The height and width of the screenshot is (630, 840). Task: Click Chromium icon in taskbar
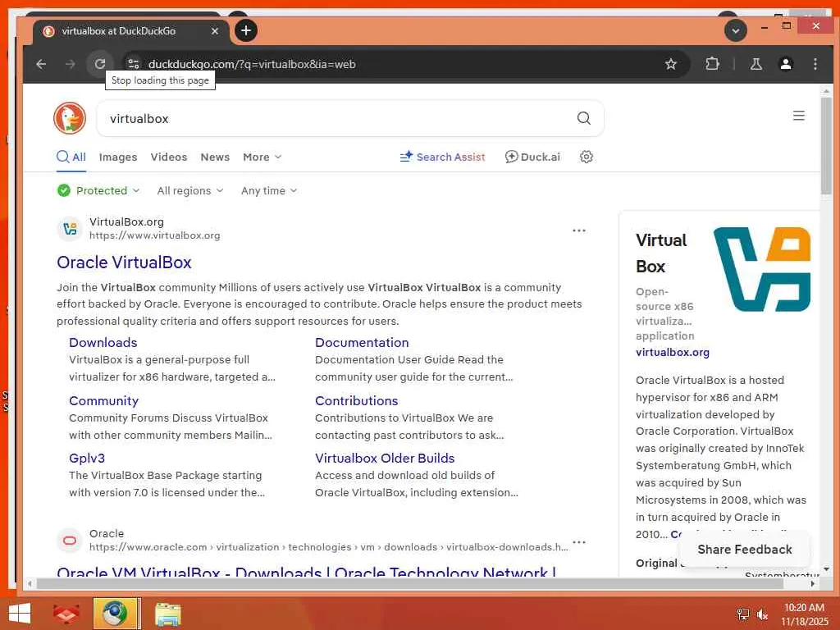[116, 614]
